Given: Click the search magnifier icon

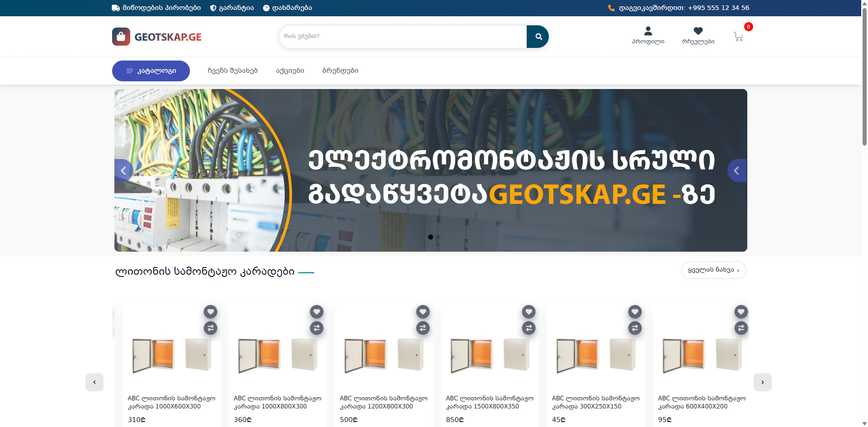Looking at the screenshot, I should (x=538, y=37).
